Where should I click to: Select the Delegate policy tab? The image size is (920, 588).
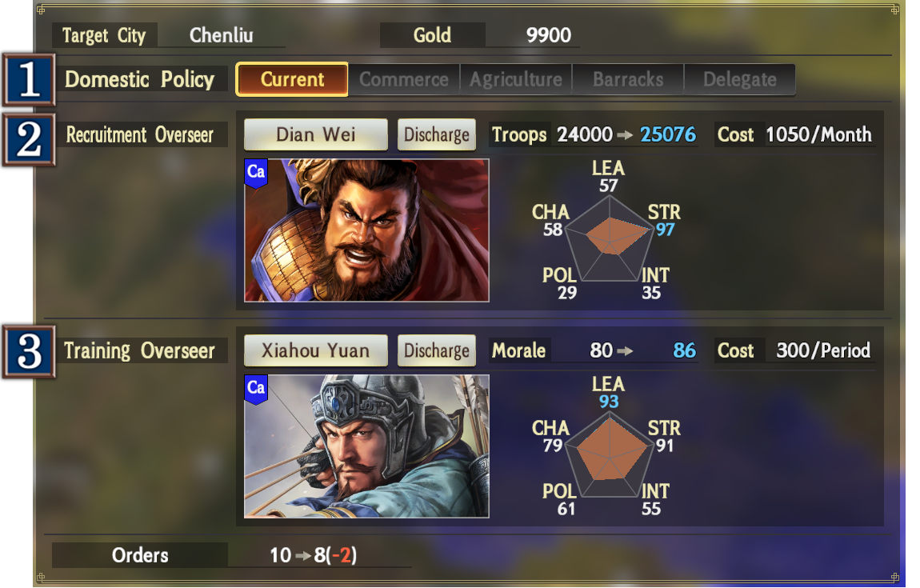(x=740, y=80)
